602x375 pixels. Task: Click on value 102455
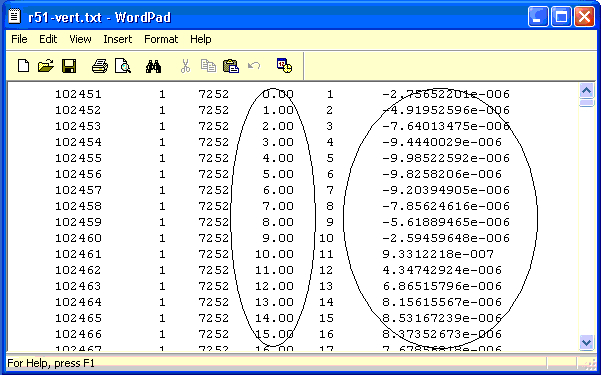click(78, 158)
